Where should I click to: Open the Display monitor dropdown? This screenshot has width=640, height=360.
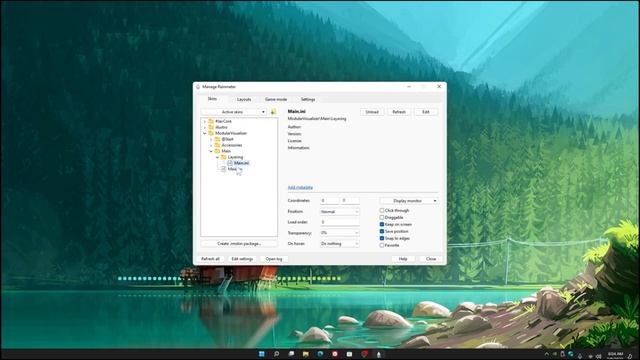point(409,201)
